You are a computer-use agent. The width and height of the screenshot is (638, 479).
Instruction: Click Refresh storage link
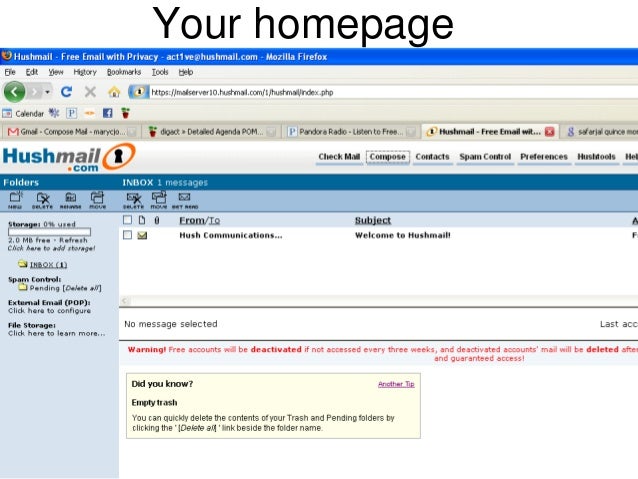[x=73, y=240]
